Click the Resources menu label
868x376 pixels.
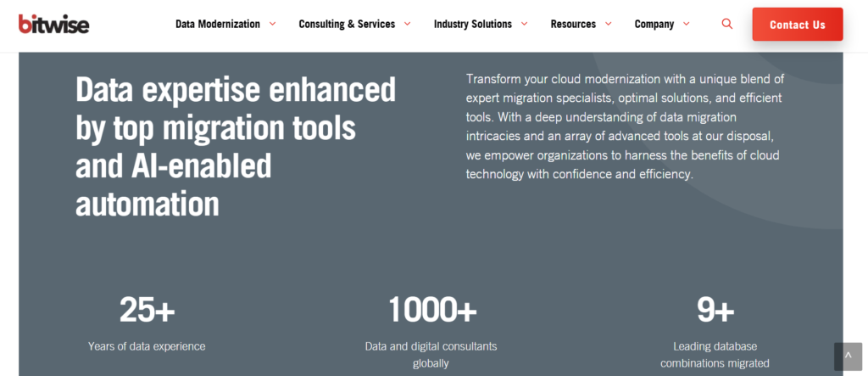[x=573, y=24]
